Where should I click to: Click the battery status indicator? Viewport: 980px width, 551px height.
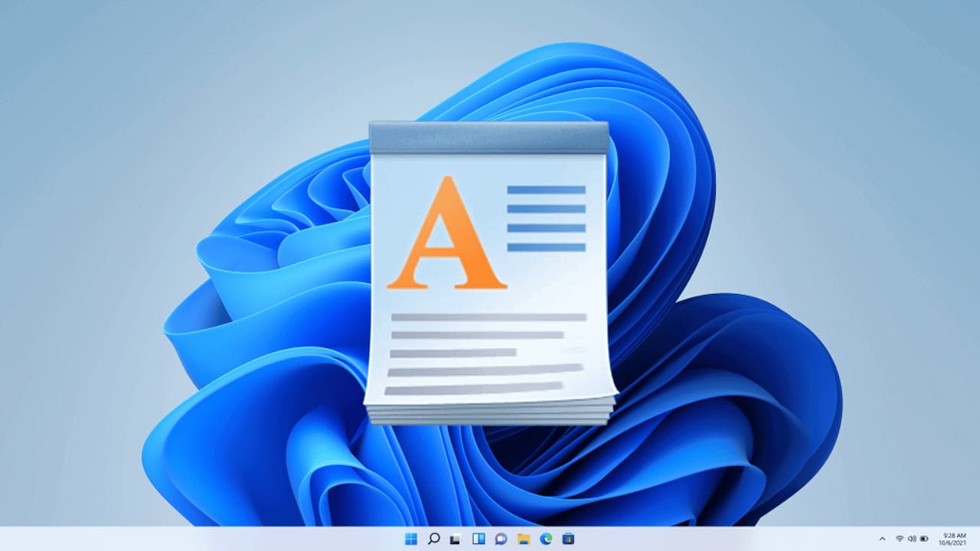click(923, 540)
